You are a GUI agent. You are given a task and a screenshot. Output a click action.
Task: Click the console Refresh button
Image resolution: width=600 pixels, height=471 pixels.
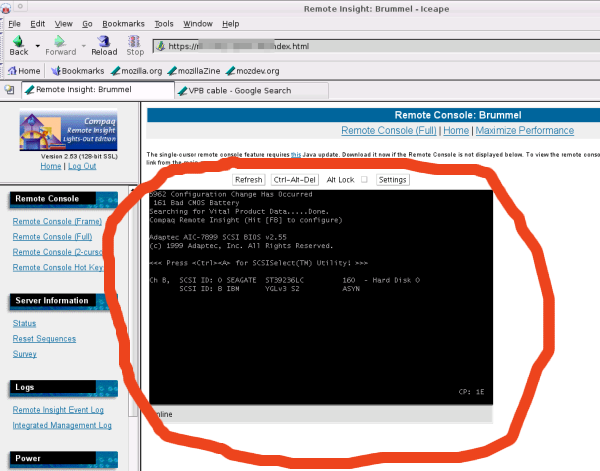[x=248, y=179]
